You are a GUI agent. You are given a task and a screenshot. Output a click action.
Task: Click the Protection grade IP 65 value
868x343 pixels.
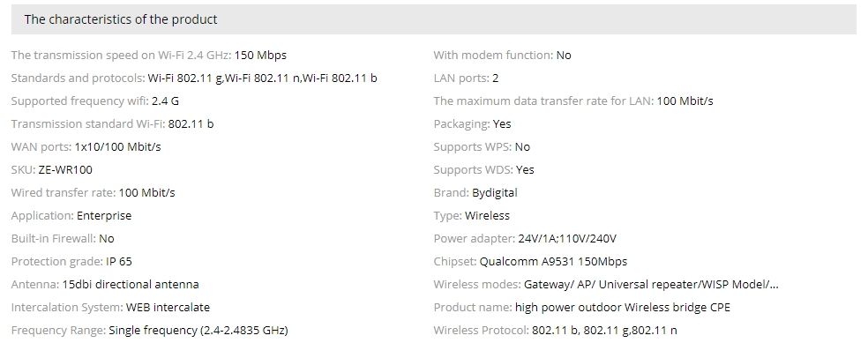click(119, 262)
